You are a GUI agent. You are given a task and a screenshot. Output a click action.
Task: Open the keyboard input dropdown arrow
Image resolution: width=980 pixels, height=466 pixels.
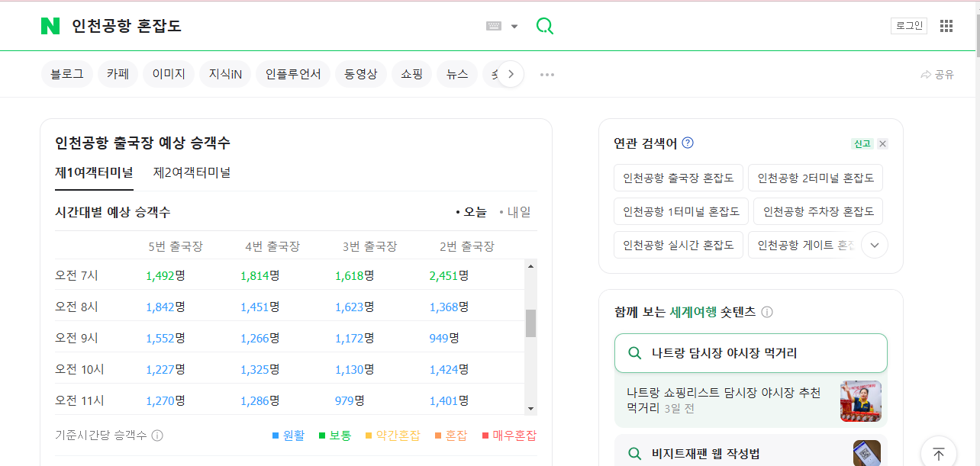[514, 25]
